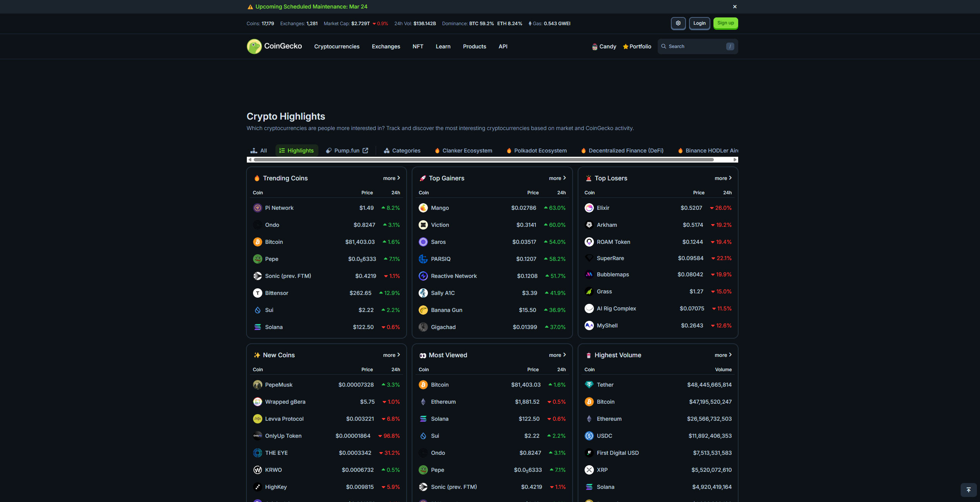Expand Top Losers with more link
Viewport: 980px width, 502px height.
pos(723,178)
